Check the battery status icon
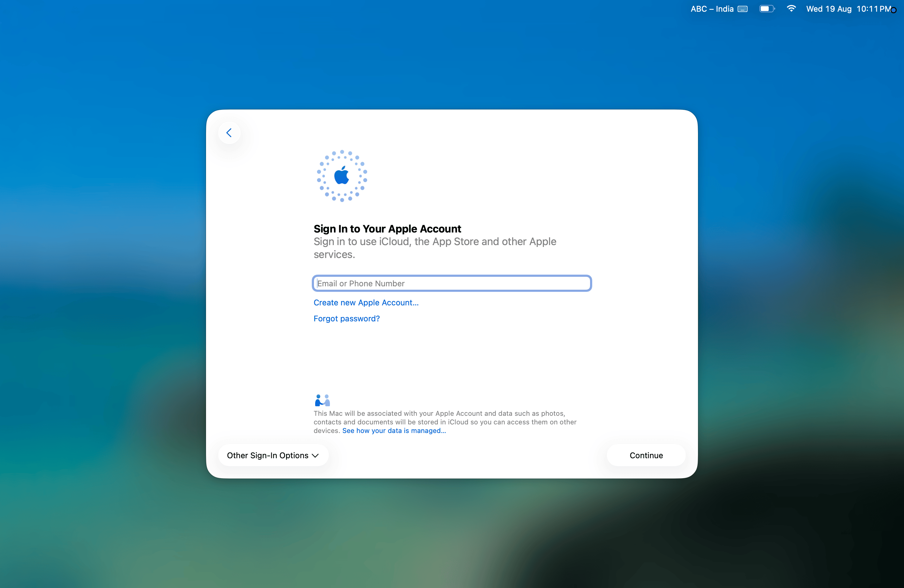 [x=767, y=9]
